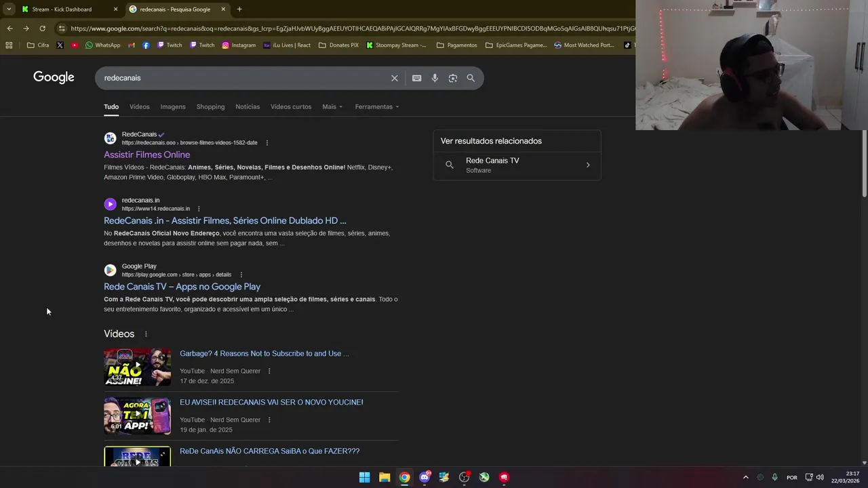Select the Tudo search filter

pyautogui.click(x=111, y=107)
